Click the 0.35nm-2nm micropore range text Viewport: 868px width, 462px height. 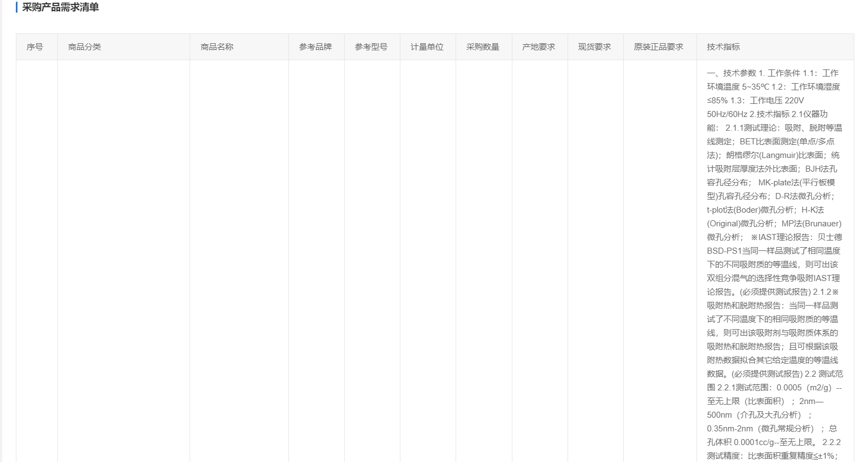(x=730, y=429)
